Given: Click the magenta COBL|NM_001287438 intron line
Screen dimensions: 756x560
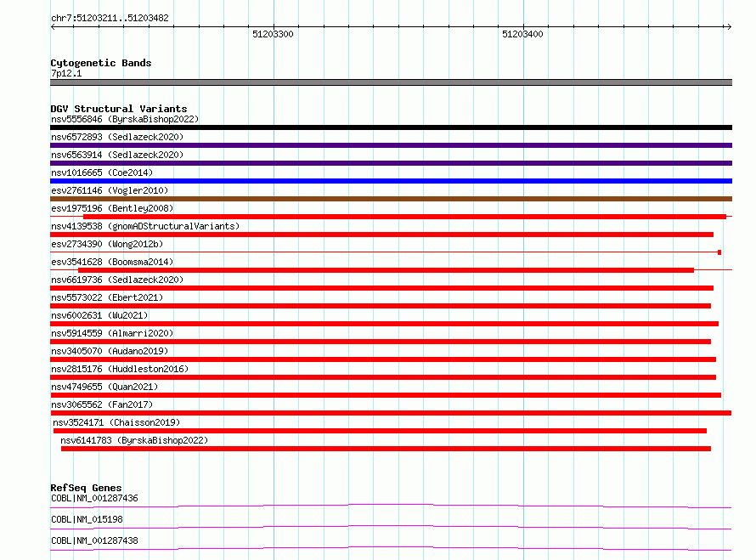Looking at the screenshot, I should (x=391, y=547).
